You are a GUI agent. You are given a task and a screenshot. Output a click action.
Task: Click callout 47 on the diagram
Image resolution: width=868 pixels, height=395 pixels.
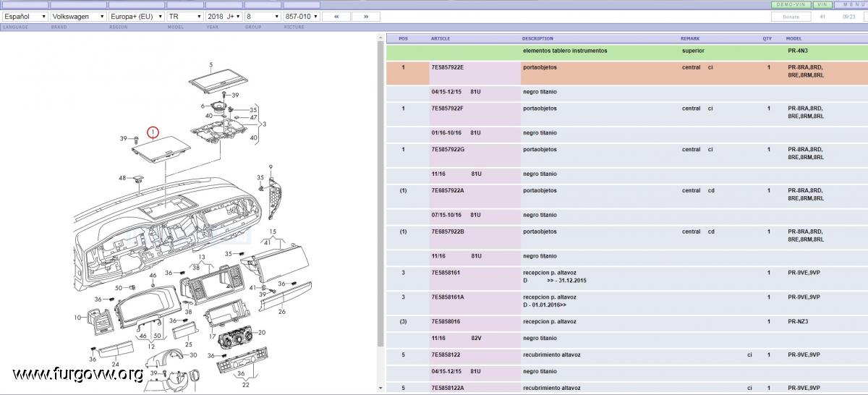point(254,117)
